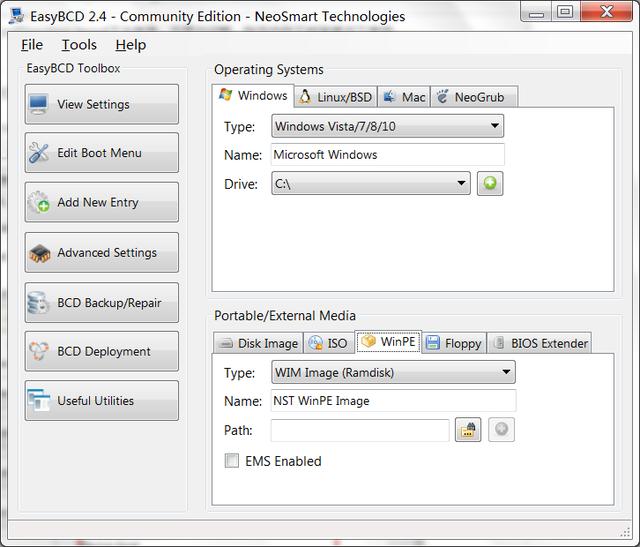The height and width of the screenshot is (547, 640).
Task: Click the penguin icon on Linux/BSD tab
Action: (304, 97)
